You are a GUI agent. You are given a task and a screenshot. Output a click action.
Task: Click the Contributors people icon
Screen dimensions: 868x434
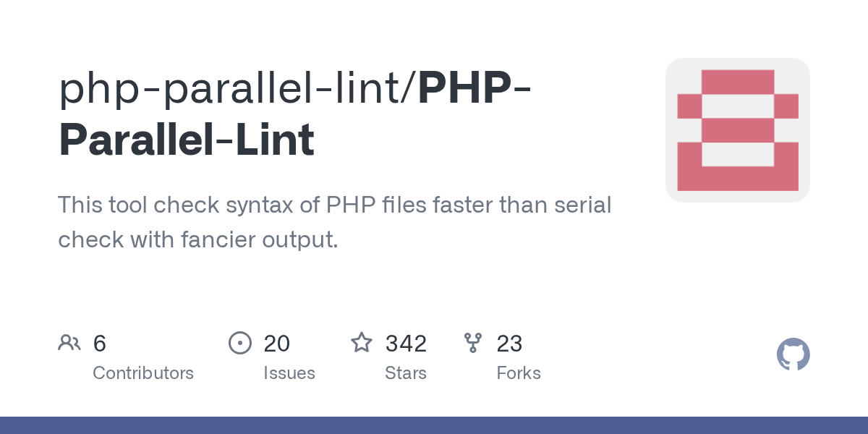69,343
